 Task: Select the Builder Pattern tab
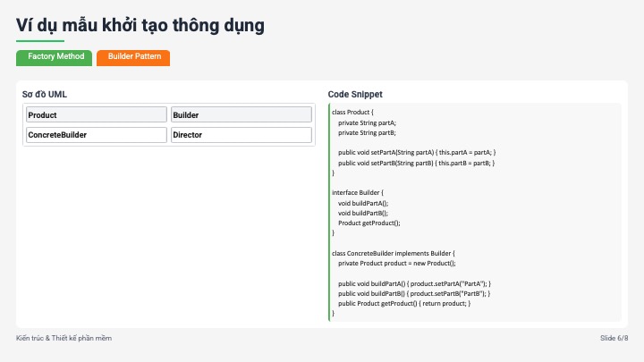pos(133,56)
